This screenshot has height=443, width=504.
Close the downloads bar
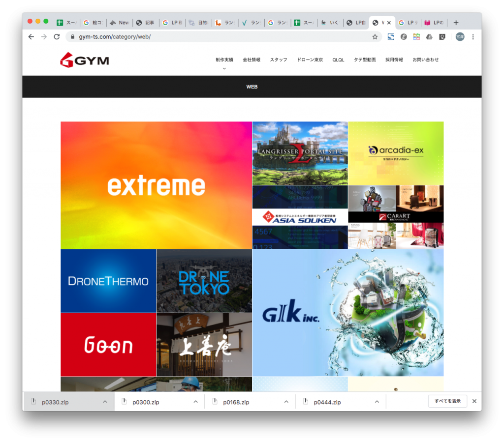[x=474, y=401]
